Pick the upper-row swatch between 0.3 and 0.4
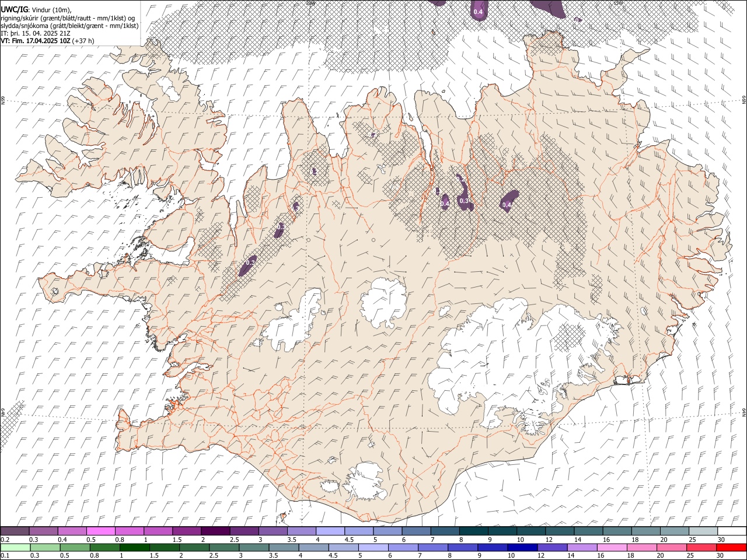Image resolution: width=747 pixels, height=560 pixels. click(x=43, y=531)
